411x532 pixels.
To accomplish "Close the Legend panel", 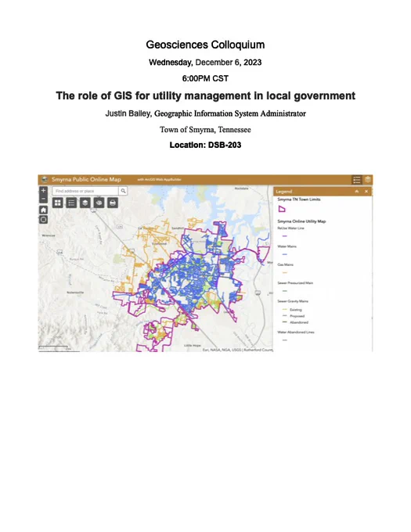I will [x=366, y=192].
